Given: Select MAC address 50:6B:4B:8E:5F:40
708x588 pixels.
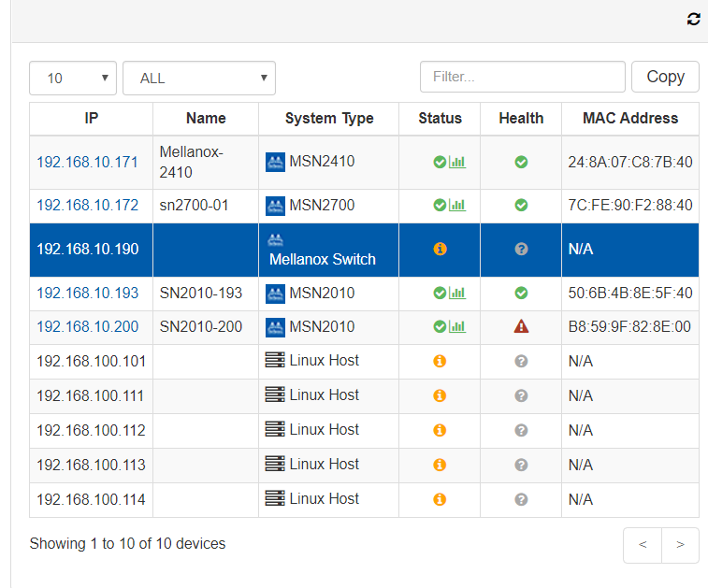Looking at the screenshot, I should click(x=629, y=294).
